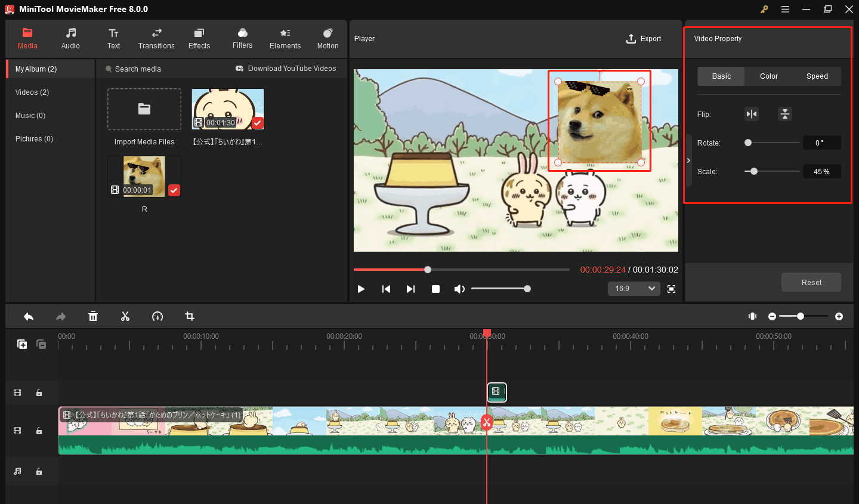
Task: Stop the playback
Action: pyautogui.click(x=435, y=289)
